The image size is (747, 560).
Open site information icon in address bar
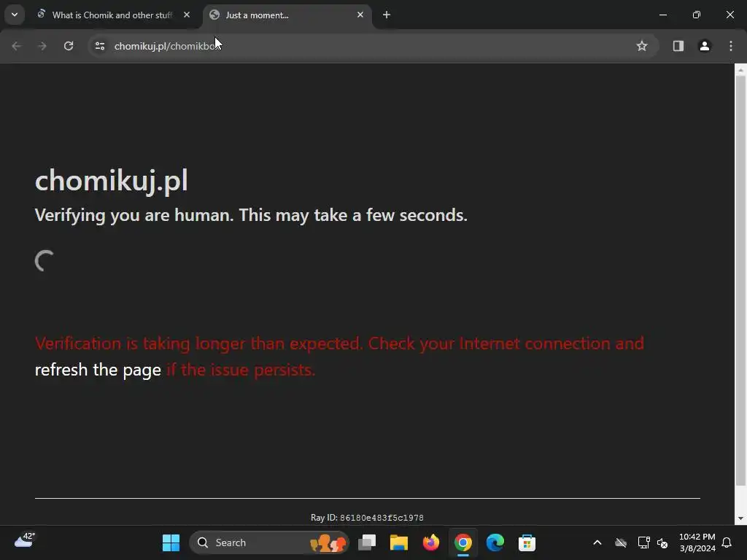[x=99, y=46]
